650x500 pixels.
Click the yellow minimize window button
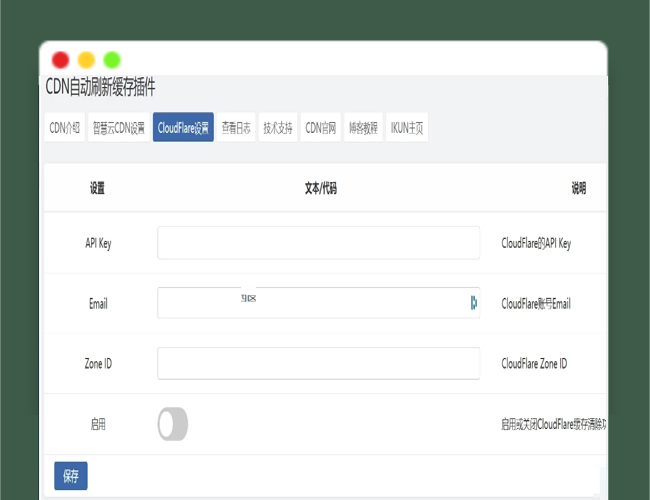(86, 60)
